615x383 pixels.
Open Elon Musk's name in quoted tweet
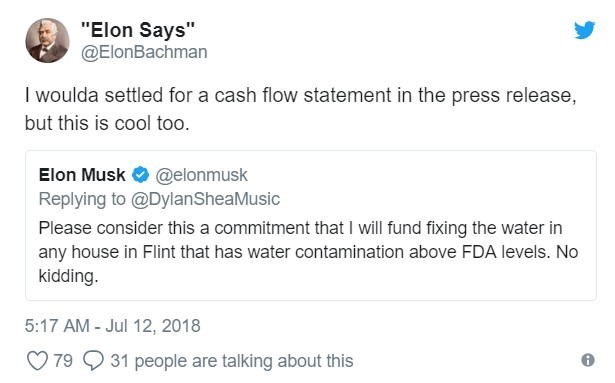tap(82, 175)
